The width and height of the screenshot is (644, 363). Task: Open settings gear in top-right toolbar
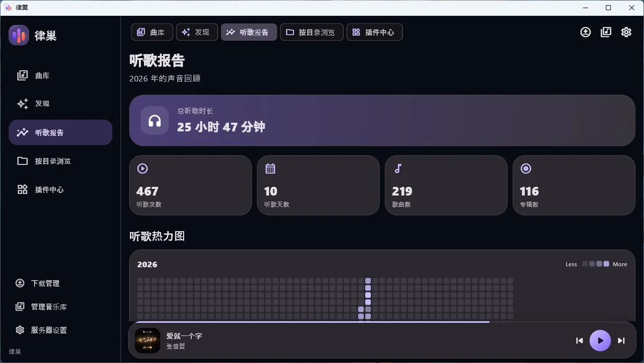[x=626, y=32]
